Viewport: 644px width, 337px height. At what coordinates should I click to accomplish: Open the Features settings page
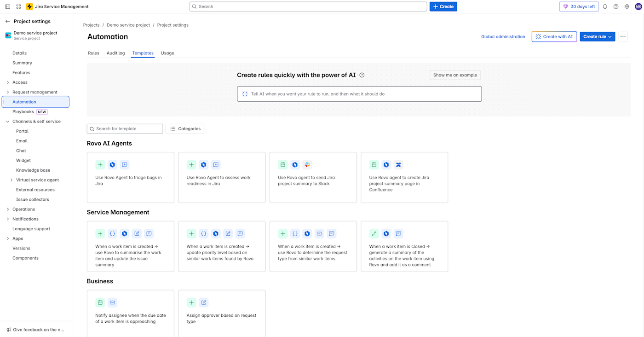[21, 73]
